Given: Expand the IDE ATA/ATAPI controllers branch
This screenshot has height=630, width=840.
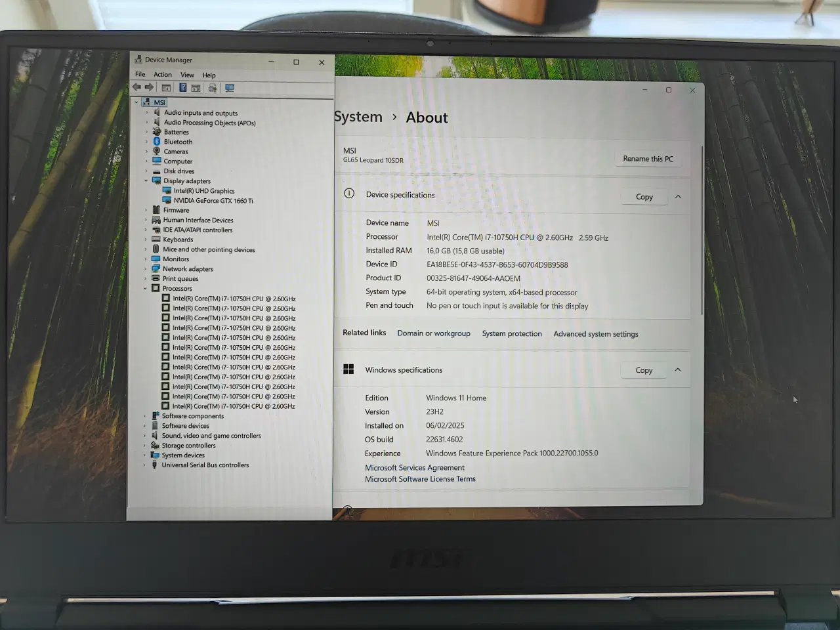Looking at the screenshot, I should click(x=146, y=230).
